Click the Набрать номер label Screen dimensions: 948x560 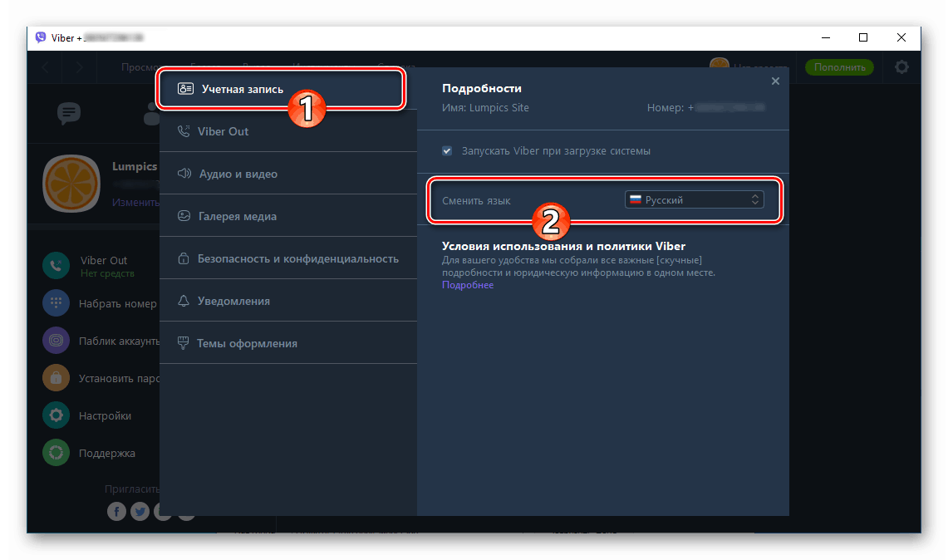(117, 303)
